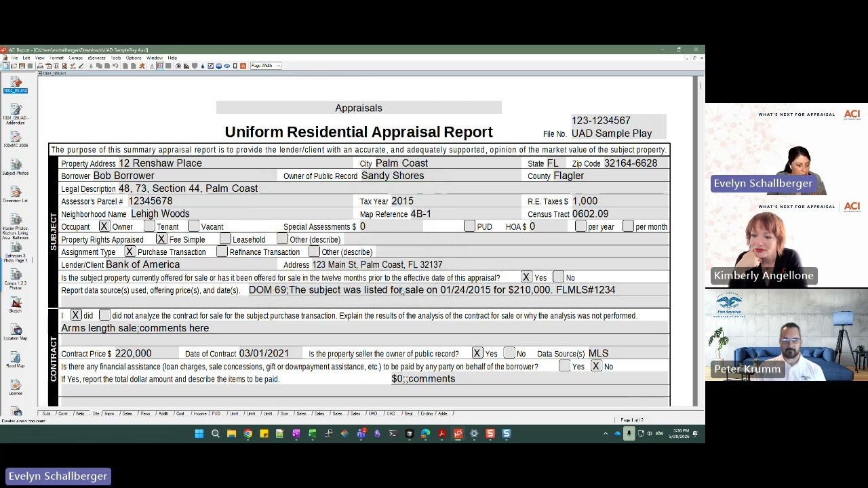
Task: Click the New document toolbar icon
Action: click(5, 66)
